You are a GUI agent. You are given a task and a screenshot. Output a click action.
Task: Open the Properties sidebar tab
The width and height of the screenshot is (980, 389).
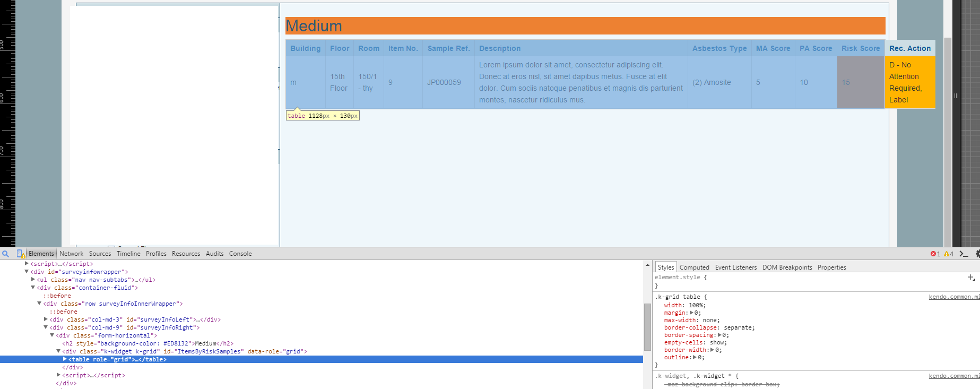tap(832, 267)
